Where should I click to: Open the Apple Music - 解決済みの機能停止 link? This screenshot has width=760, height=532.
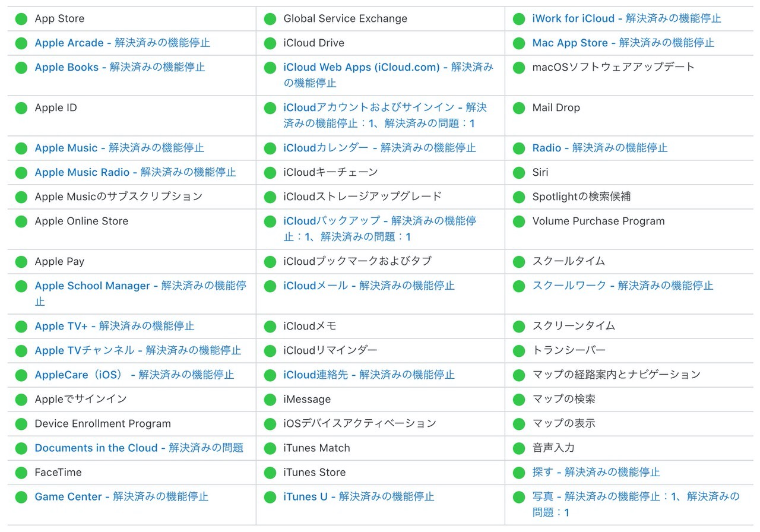[119, 148]
